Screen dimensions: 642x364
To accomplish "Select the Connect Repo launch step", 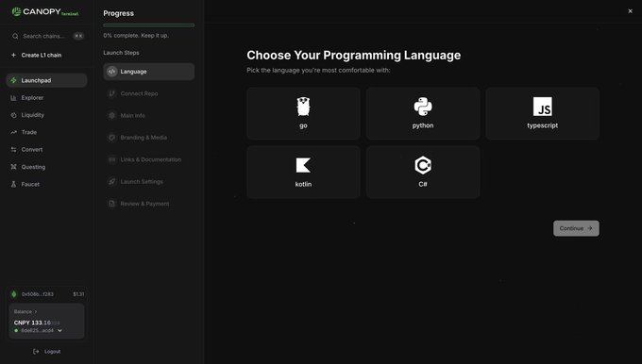I will pyautogui.click(x=148, y=93).
